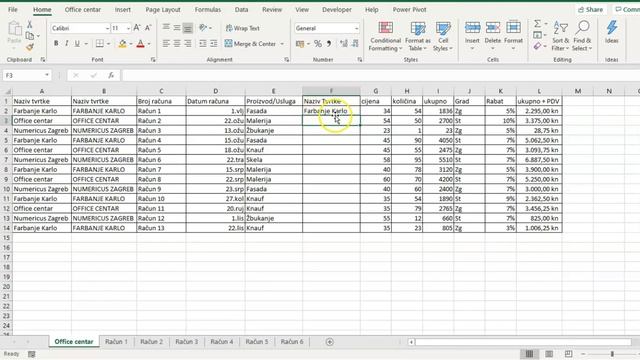Switch to the Račun 3 sheet
The width and height of the screenshot is (640, 360).
187,342
